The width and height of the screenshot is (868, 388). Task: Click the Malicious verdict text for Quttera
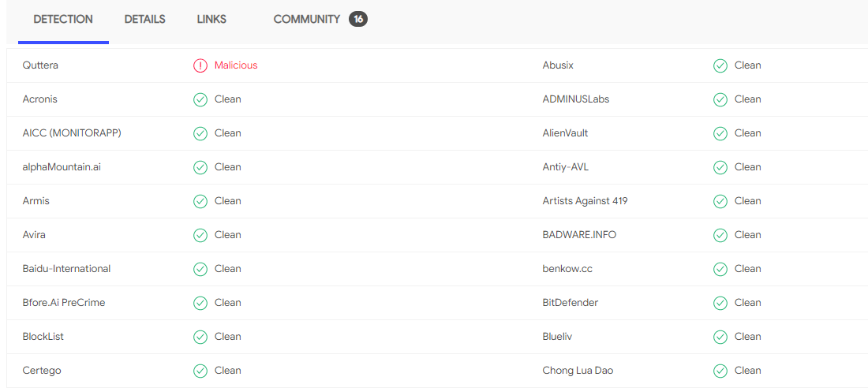click(x=236, y=65)
